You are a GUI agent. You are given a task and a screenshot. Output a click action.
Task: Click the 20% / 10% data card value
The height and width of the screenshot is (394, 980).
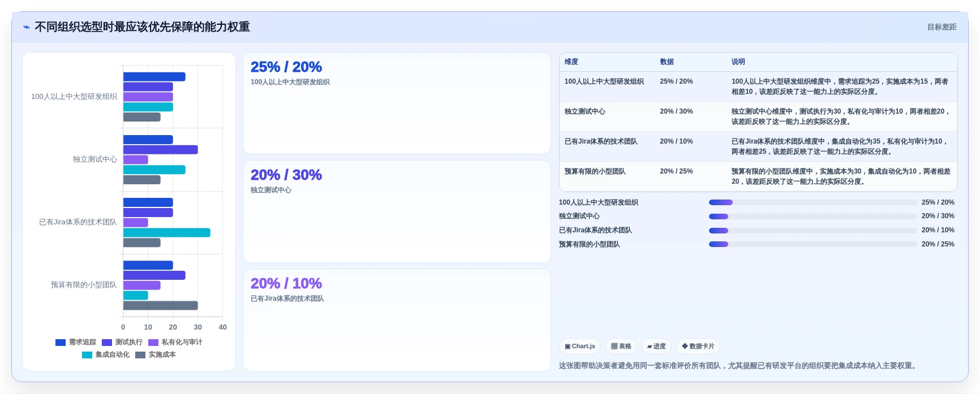pyautogui.click(x=286, y=283)
